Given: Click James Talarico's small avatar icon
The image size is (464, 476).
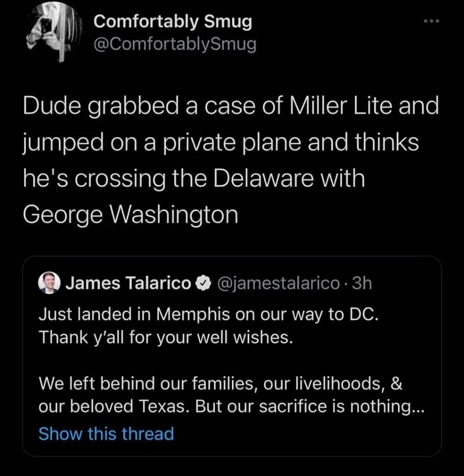Looking at the screenshot, I should coord(49,282).
